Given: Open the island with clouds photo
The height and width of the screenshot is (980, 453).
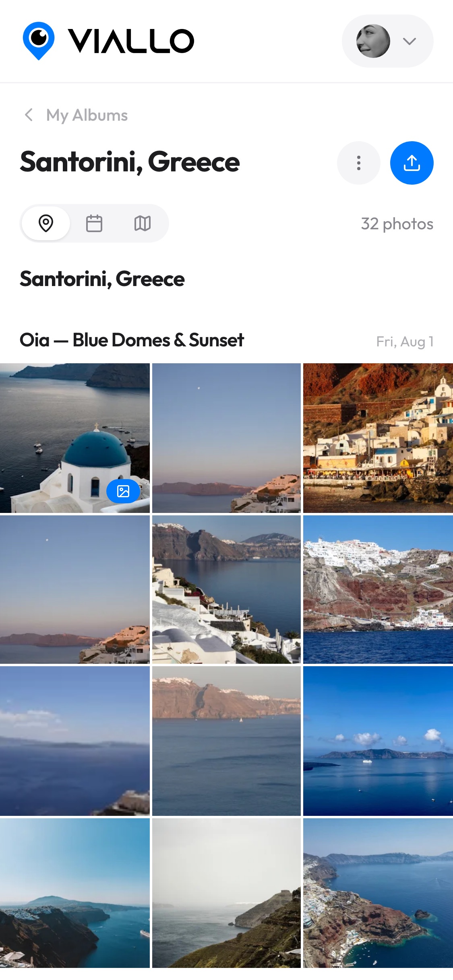Looking at the screenshot, I should (378, 741).
